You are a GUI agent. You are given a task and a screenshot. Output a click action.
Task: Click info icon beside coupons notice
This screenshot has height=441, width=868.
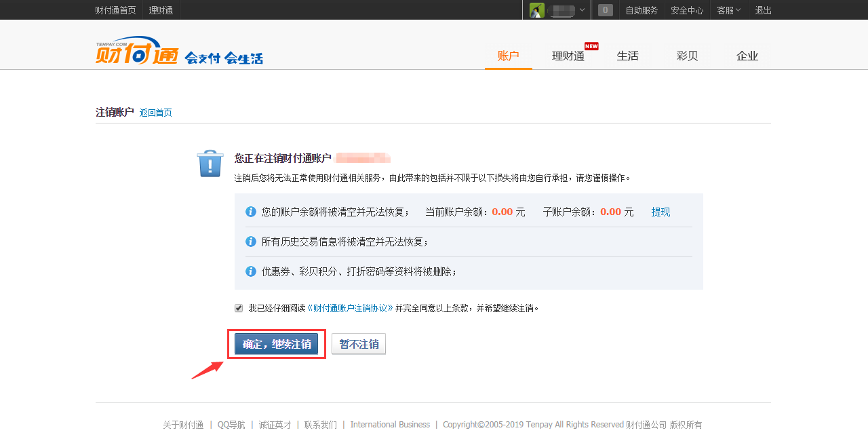coord(251,271)
